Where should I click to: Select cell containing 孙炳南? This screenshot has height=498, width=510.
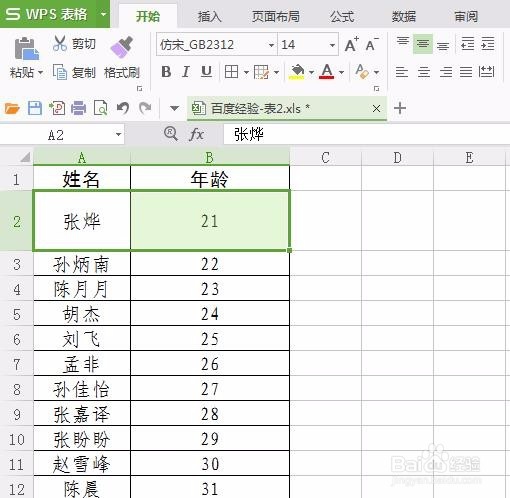[82, 264]
